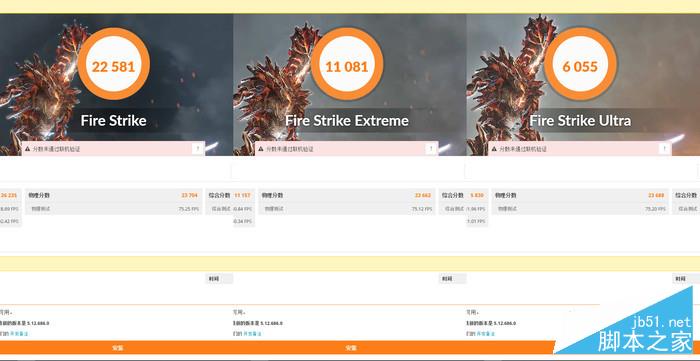Click physics score value 23 688
700x361 pixels.
pos(657,195)
